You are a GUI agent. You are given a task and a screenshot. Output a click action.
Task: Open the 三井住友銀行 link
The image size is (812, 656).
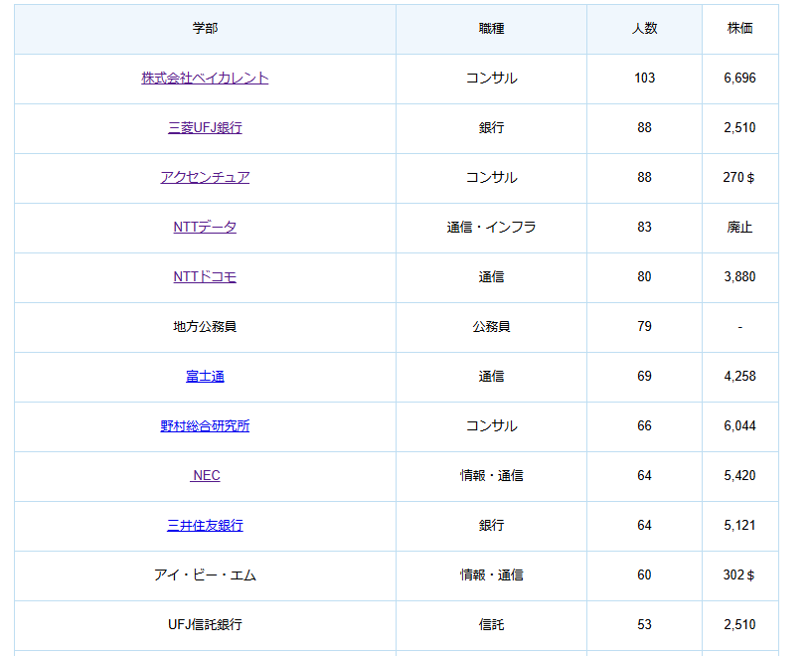[205, 526]
